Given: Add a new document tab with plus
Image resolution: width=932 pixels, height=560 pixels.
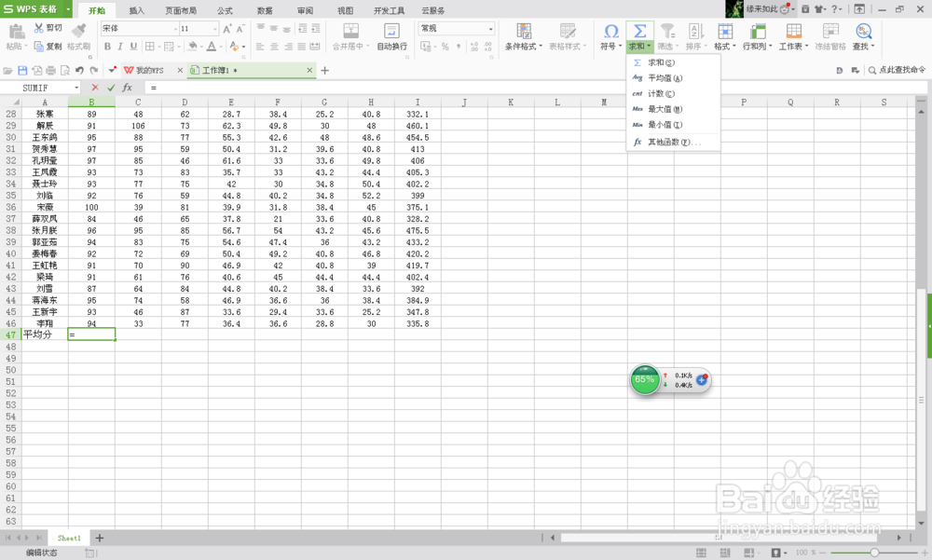Looking at the screenshot, I should coord(324,70).
